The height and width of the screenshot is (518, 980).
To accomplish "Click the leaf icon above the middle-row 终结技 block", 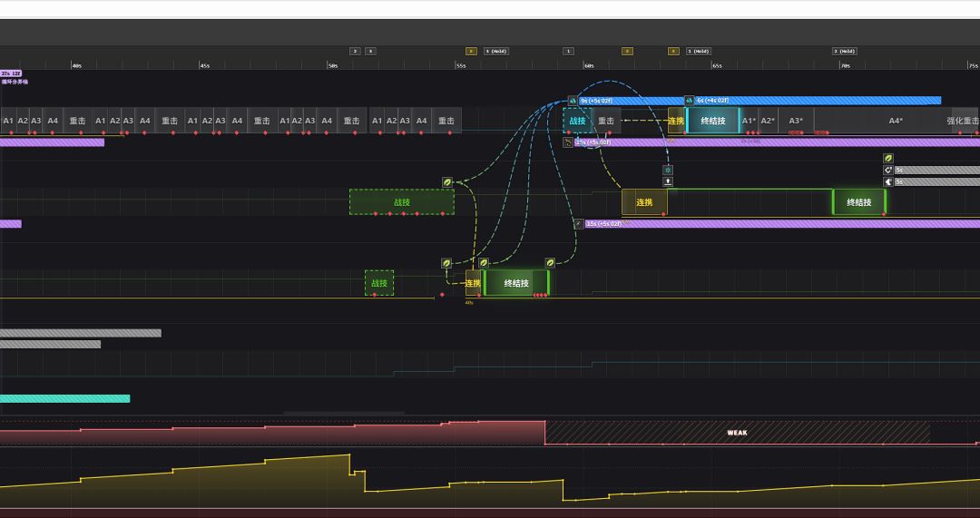I will pyautogui.click(x=888, y=158).
